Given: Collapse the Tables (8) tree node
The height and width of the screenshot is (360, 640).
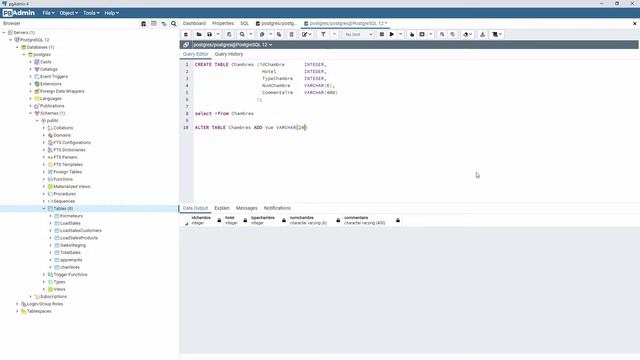Looking at the screenshot, I should 44,209.
